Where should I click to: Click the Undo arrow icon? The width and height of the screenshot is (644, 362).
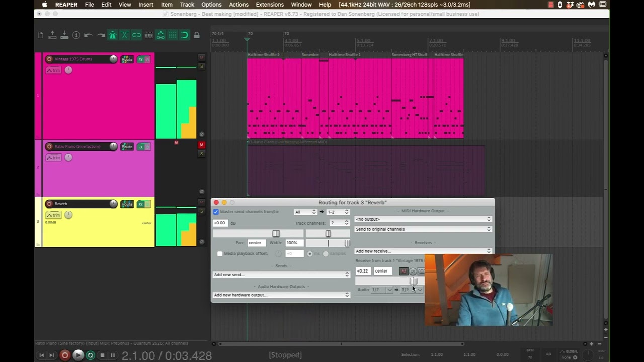[x=88, y=35]
